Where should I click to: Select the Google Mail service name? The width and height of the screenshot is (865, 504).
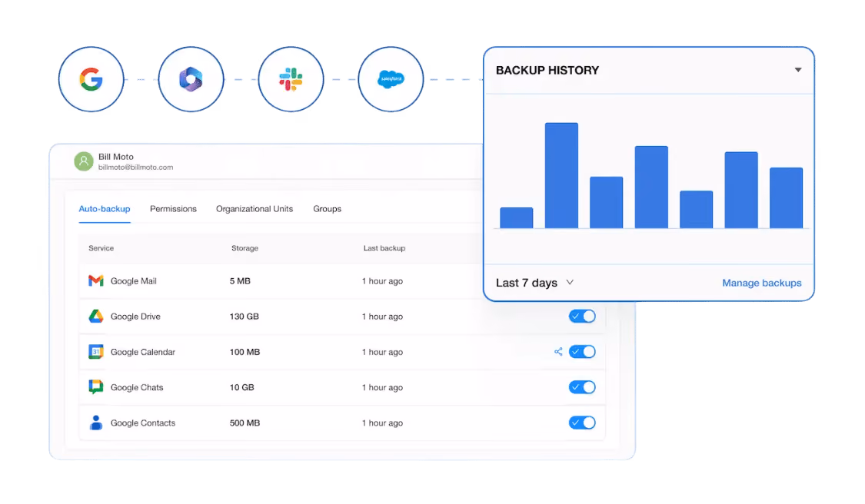tap(134, 280)
